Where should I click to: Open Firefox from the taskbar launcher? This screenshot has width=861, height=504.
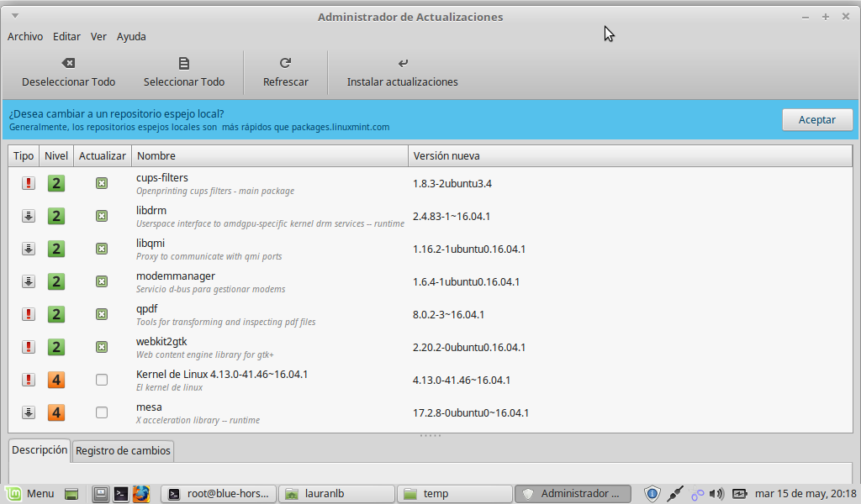[x=140, y=494]
